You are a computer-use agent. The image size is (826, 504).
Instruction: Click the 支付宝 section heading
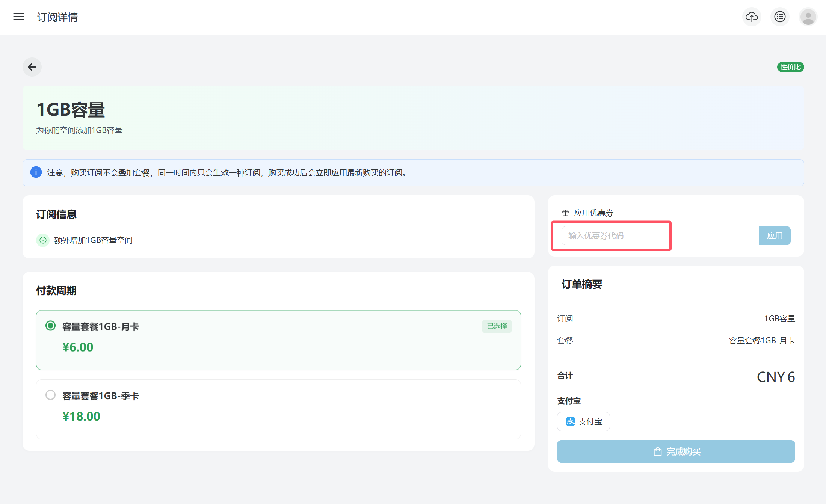tap(569, 401)
